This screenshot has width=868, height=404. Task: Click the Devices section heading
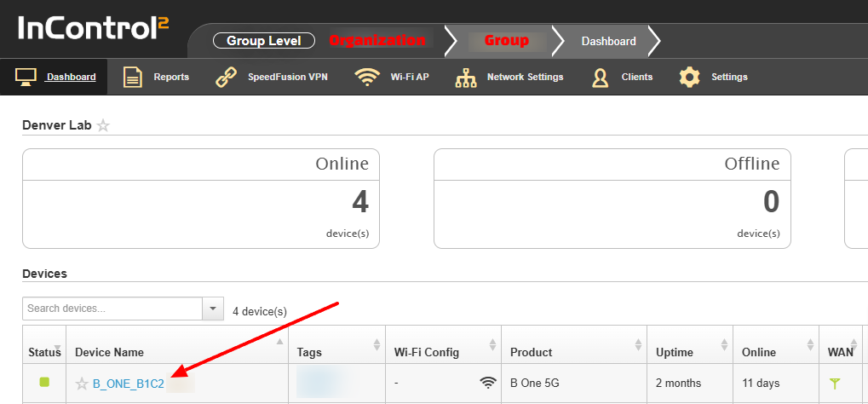(44, 274)
